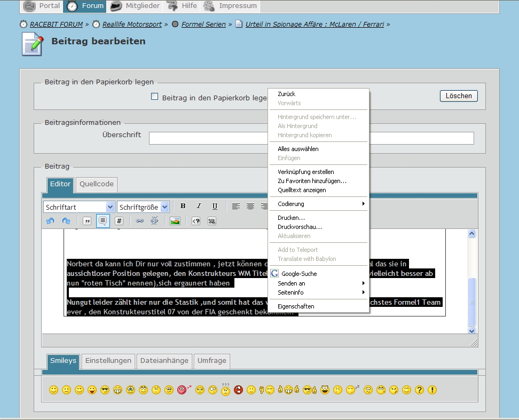The height and width of the screenshot is (420, 519).
Task: Apply Italic formatting in the editor toolbar
Action: [199, 207]
